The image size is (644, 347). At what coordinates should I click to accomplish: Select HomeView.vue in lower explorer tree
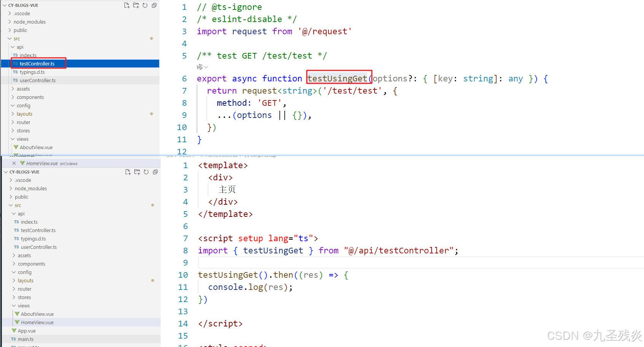[x=81, y=323]
